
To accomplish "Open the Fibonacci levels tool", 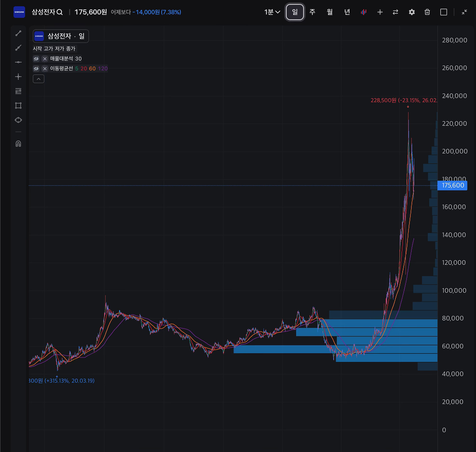I will [18, 91].
